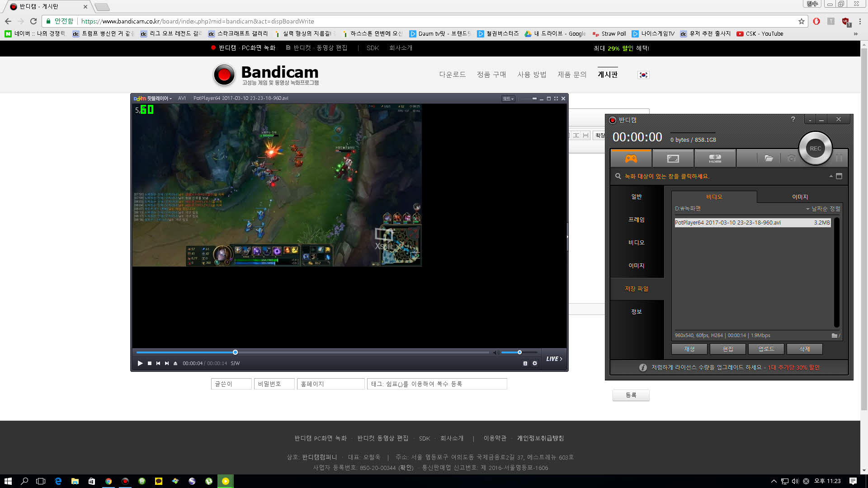Open 제품 문의 menu on Bandicam site
This screenshot has height=488, width=868.
tap(572, 75)
